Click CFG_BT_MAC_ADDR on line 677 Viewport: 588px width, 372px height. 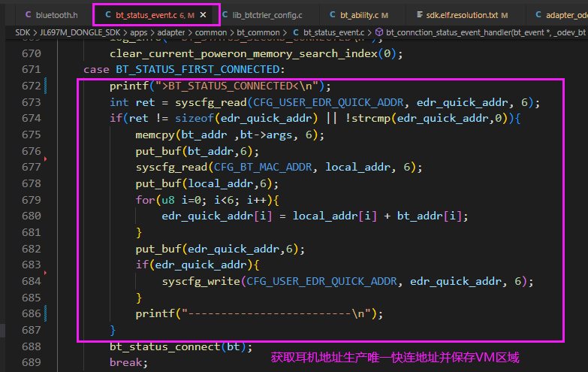pos(263,167)
